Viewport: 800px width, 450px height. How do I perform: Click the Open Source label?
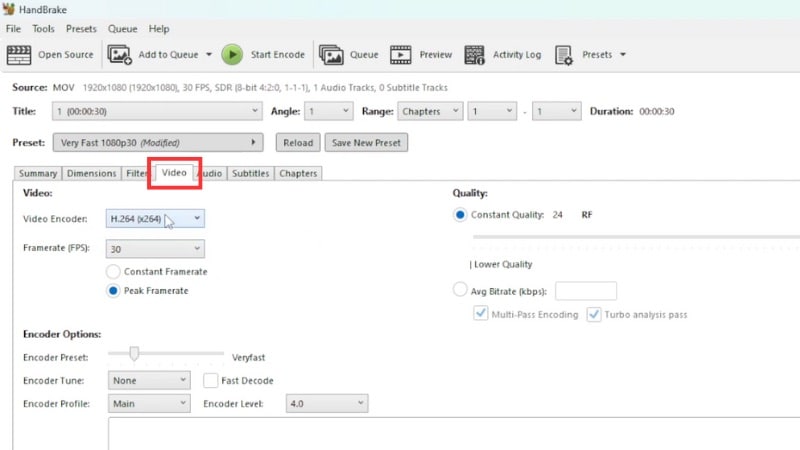(66, 55)
